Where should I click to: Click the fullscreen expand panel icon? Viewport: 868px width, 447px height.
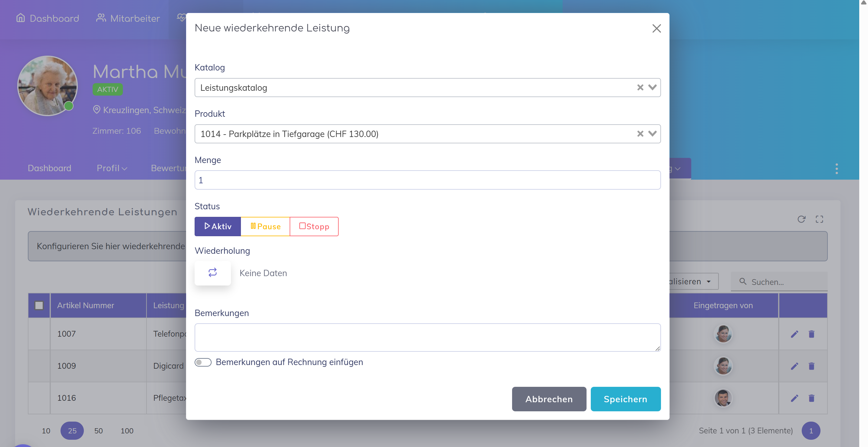pyautogui.click(x=819, y=220)
